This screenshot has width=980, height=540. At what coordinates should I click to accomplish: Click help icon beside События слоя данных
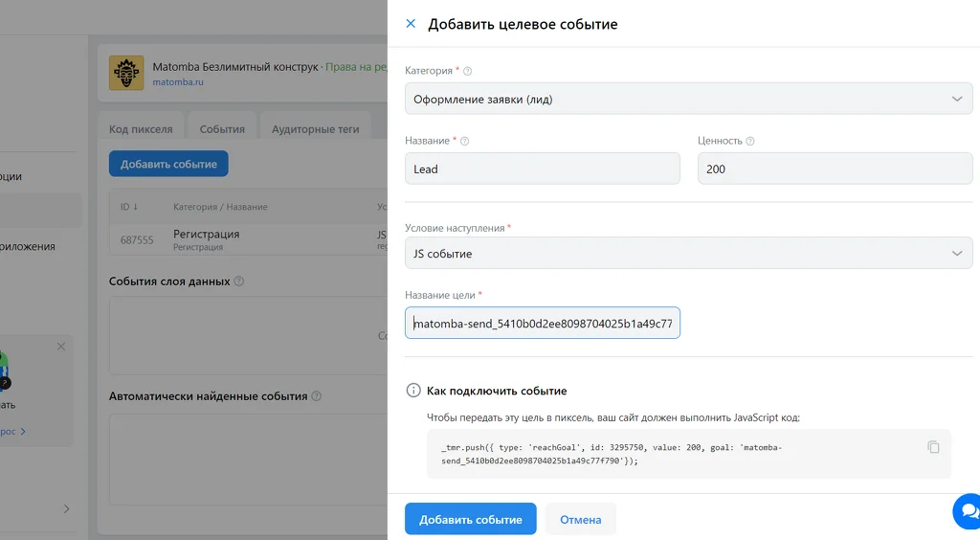238,281
